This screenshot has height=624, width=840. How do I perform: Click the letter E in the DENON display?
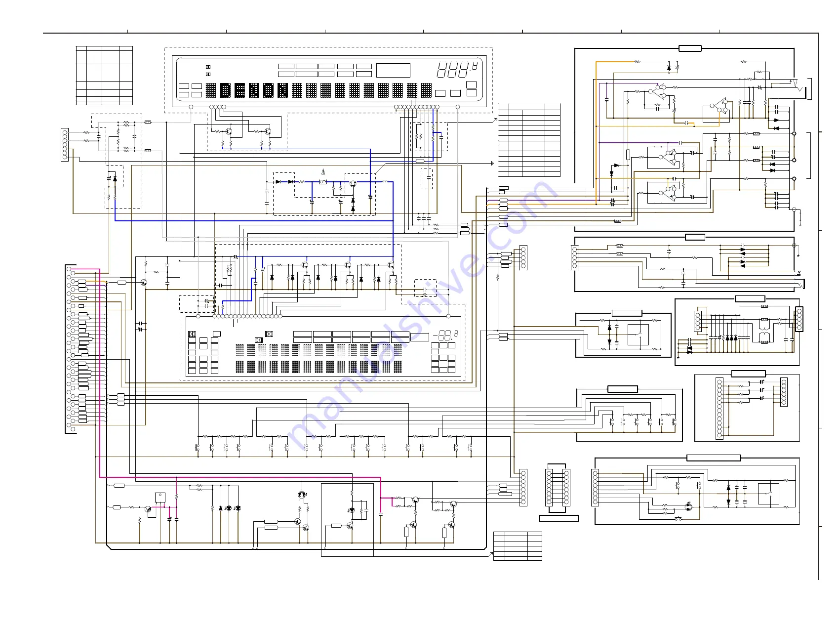click(240, 90)
